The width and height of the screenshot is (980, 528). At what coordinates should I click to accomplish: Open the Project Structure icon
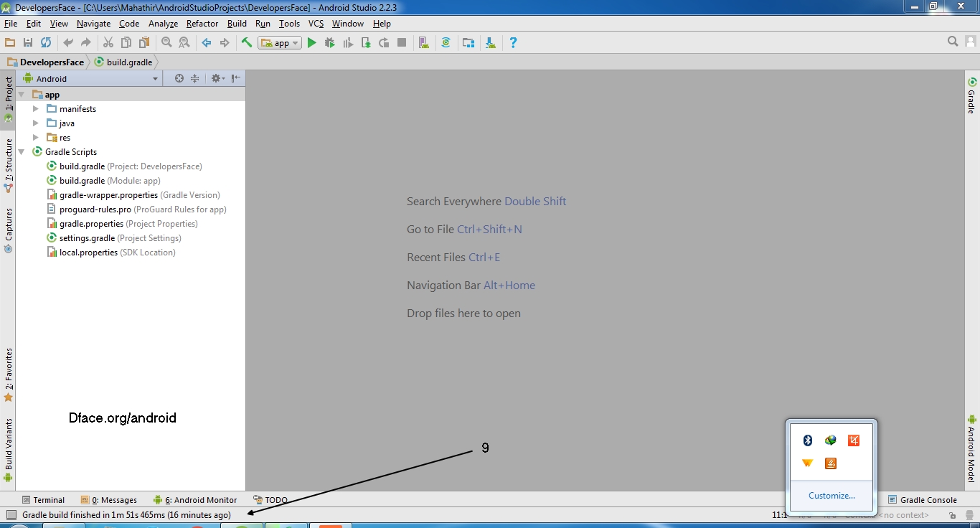468,43
